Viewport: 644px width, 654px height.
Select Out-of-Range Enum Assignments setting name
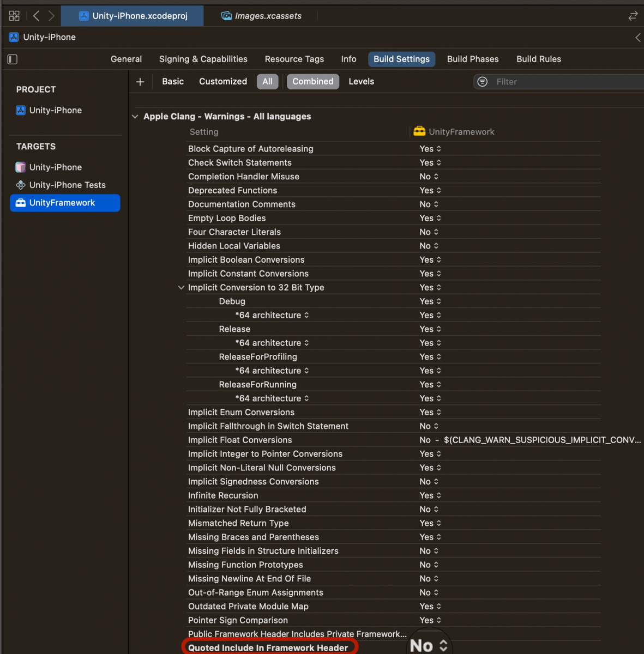[x=256, y=592]
